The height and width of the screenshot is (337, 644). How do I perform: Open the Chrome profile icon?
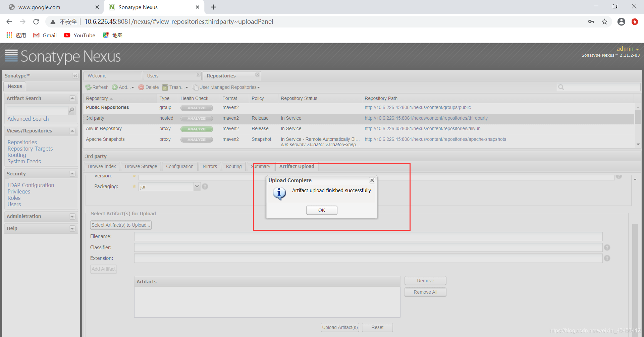[x=621, y=22]
